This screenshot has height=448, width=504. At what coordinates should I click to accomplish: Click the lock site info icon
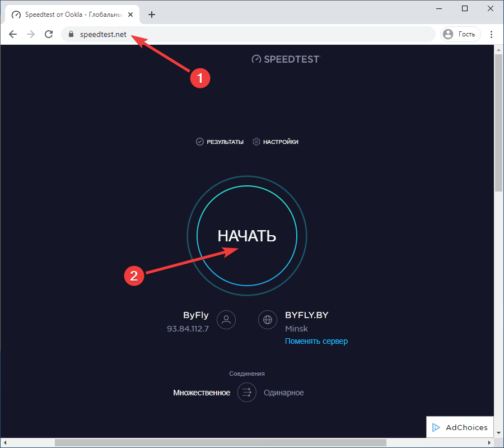71,34
